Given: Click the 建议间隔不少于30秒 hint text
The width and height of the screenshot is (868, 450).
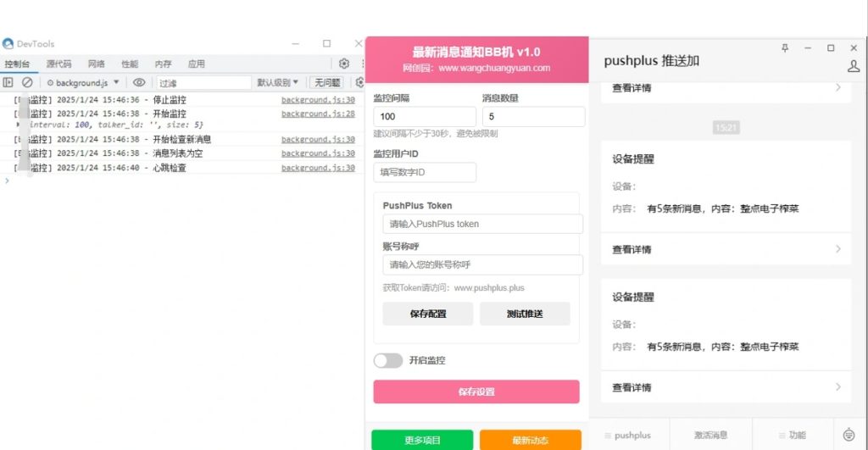Looking at the screenshot, I should click(435, 133).
